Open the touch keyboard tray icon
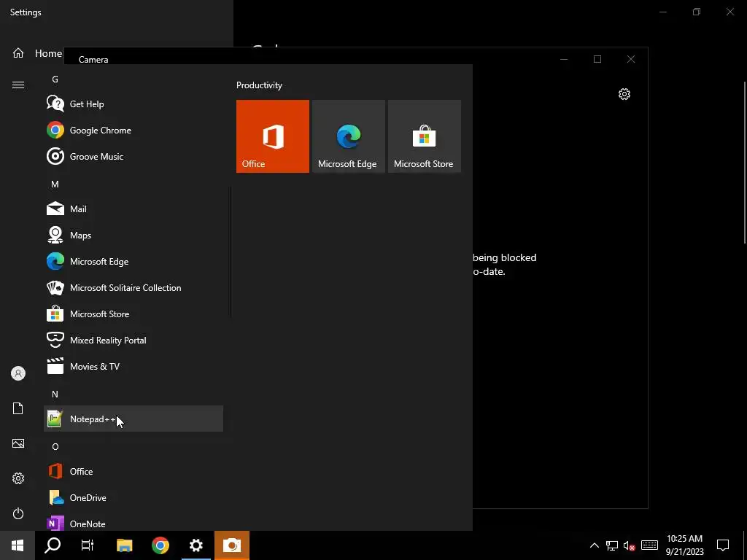 [649, 545]
